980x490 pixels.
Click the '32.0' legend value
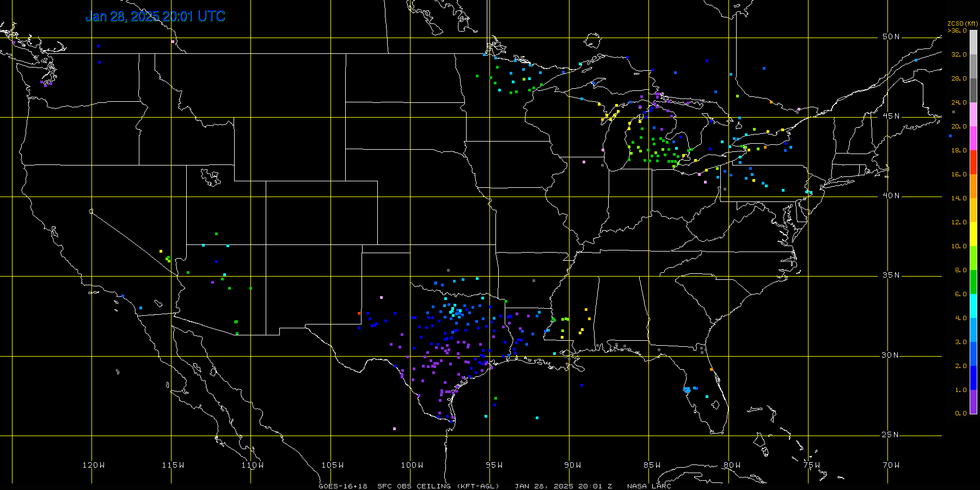point(959,54)
